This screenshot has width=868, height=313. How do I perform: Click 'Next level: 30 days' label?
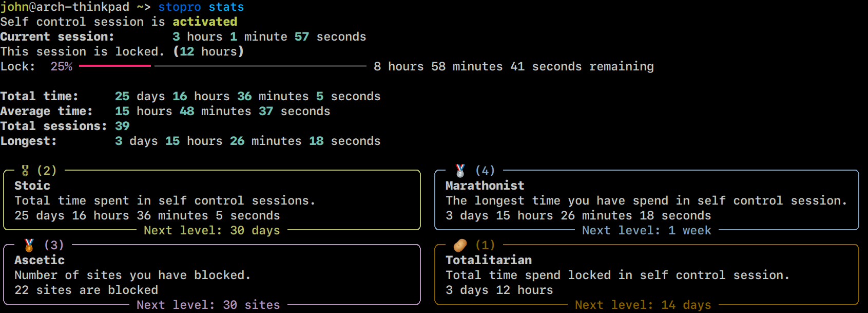[211, 230]
